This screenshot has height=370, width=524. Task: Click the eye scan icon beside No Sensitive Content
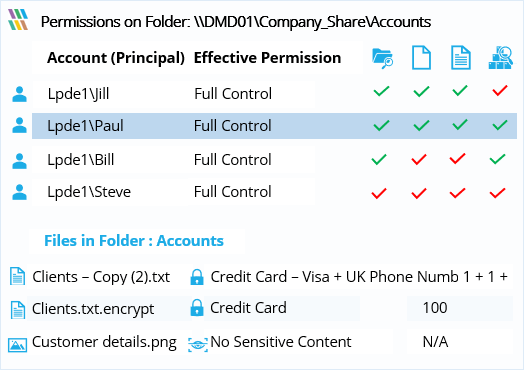tap(198, 344)
